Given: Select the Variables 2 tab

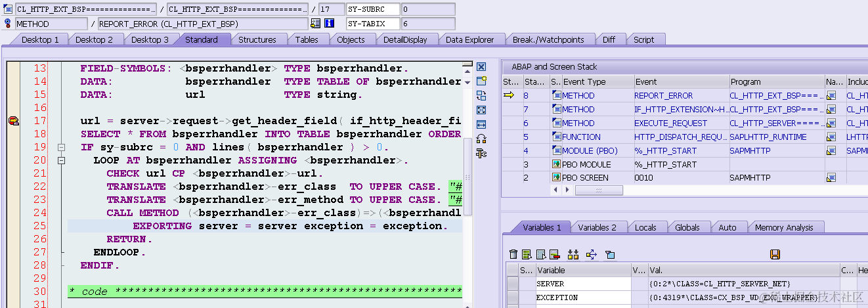Looking at the screenshot, I should click(x=597, y=227).
